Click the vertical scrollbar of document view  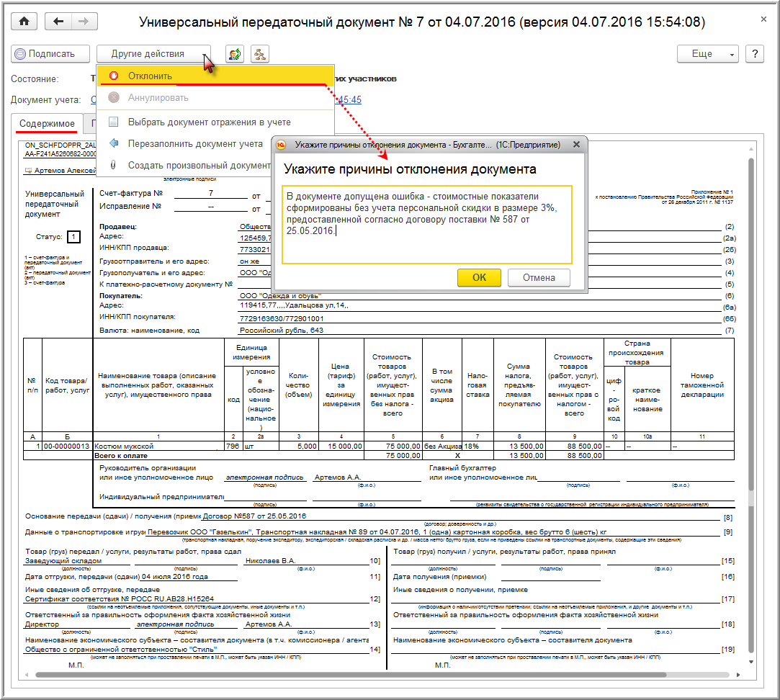pos(751,323)
